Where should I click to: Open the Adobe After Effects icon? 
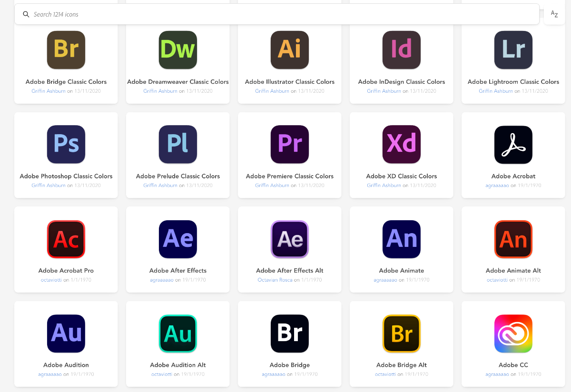click(178, 239)
